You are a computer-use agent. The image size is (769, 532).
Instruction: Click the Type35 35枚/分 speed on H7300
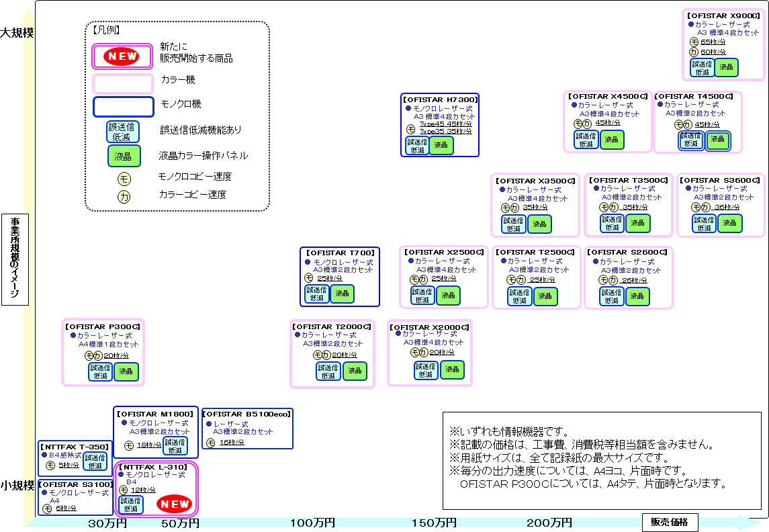tap(446, 131)
